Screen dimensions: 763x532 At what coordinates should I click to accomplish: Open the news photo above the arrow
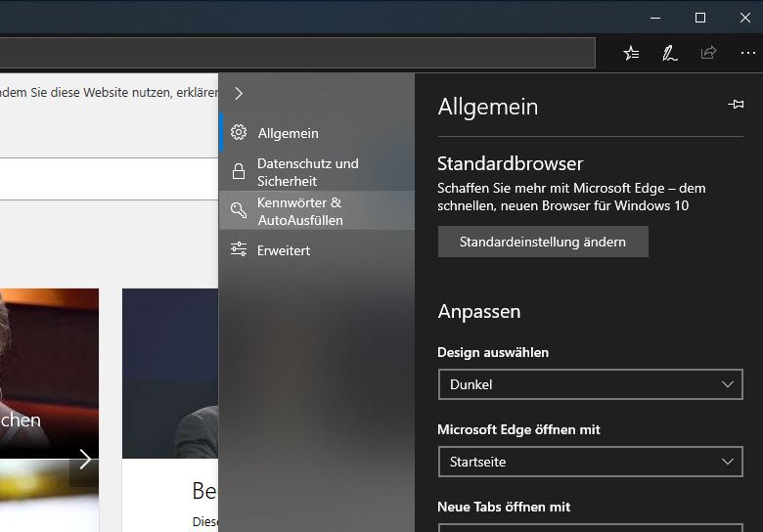(x=49, y=373)
